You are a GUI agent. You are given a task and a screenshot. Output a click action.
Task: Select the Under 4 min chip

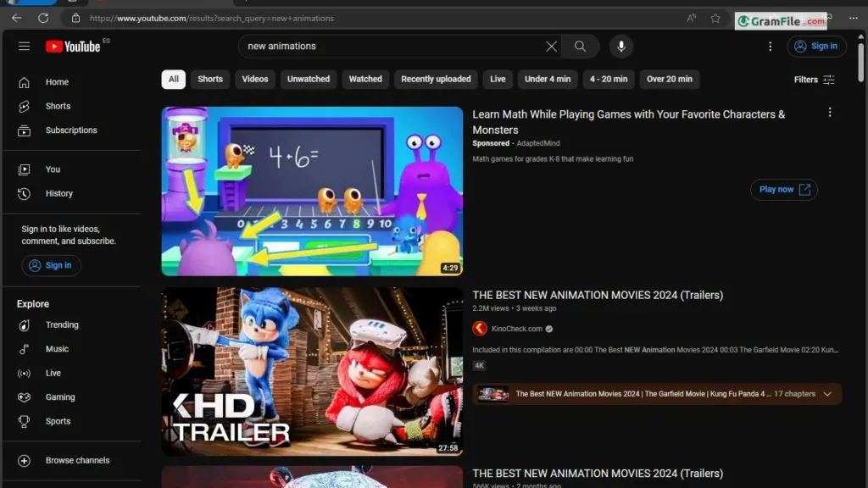point(548,79)
